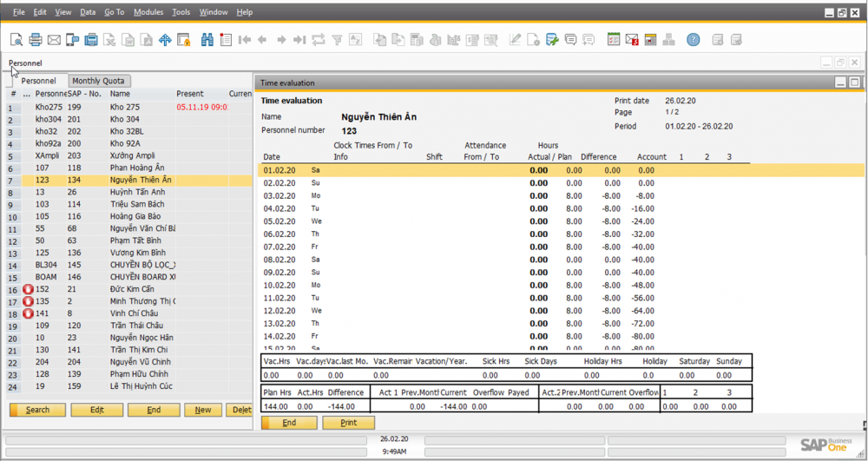Select personnel row Huỳnh Tấn Anh

point(129,192)
